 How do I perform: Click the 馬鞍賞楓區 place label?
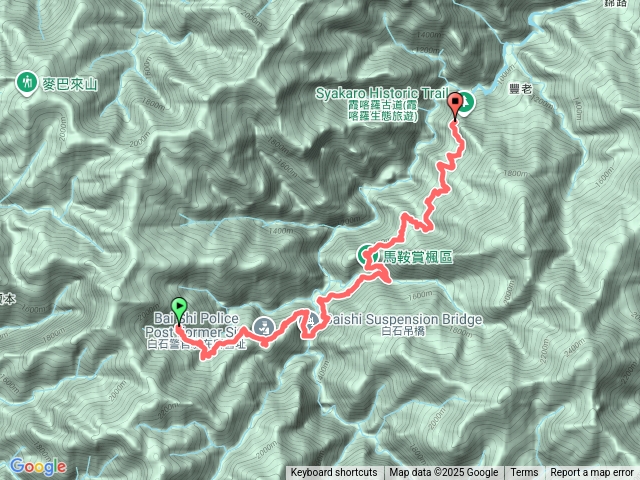coord(418,257)
